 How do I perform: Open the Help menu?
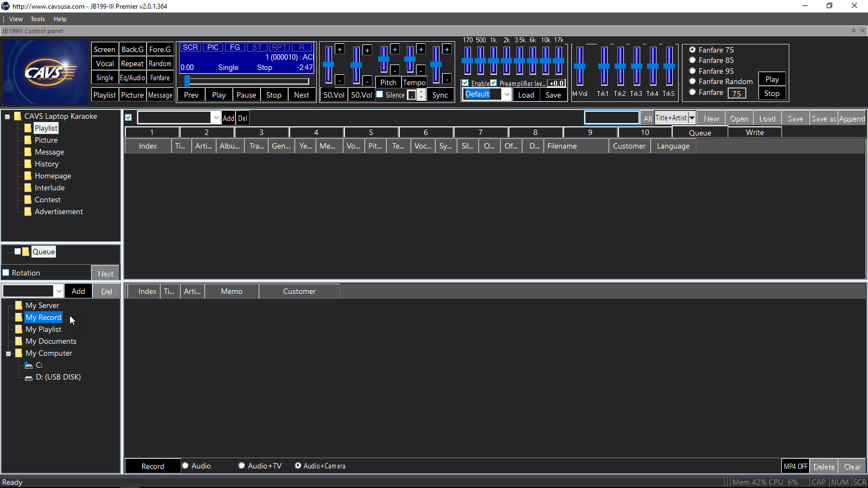(x=60, y=19)
